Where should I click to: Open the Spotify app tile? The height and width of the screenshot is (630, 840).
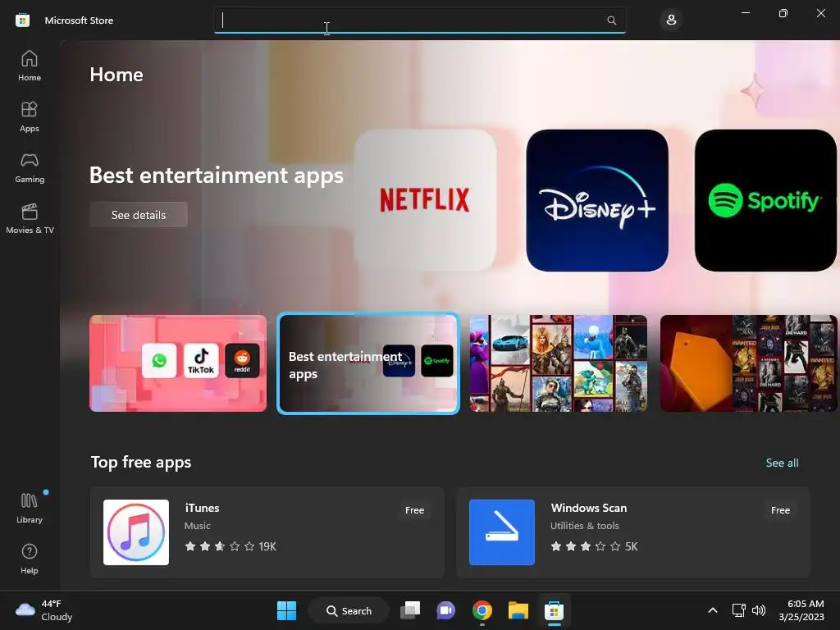click(765, 200)
